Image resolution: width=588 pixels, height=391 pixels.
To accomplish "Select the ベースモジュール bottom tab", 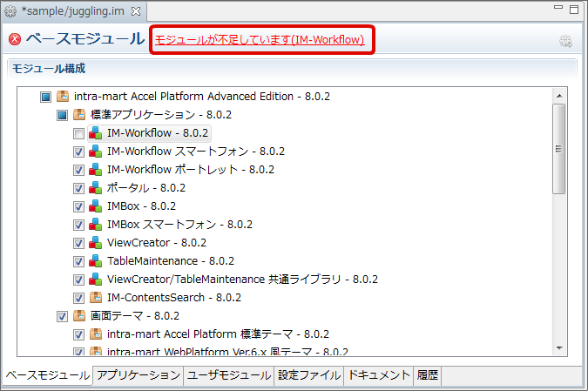I will point(47,375).
